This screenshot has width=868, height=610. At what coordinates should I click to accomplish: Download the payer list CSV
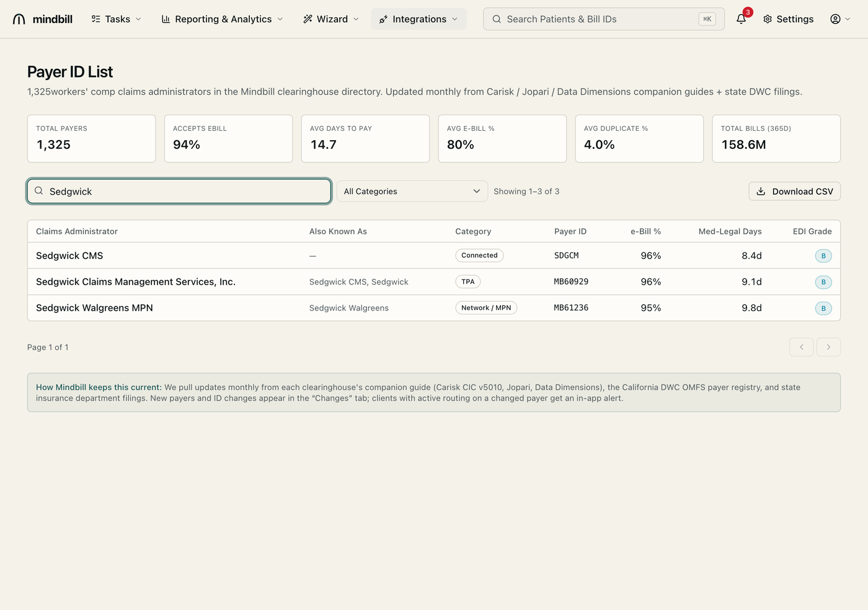(x=795, y=191)
